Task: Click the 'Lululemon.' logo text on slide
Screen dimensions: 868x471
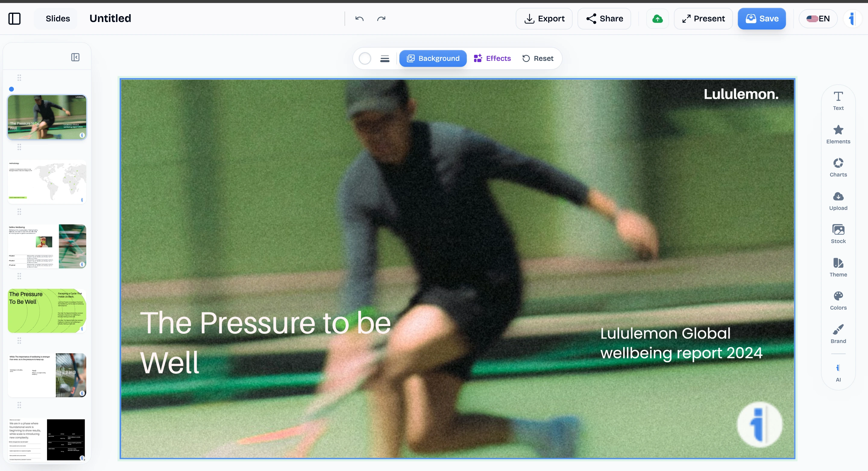Action: click(741, 94)
